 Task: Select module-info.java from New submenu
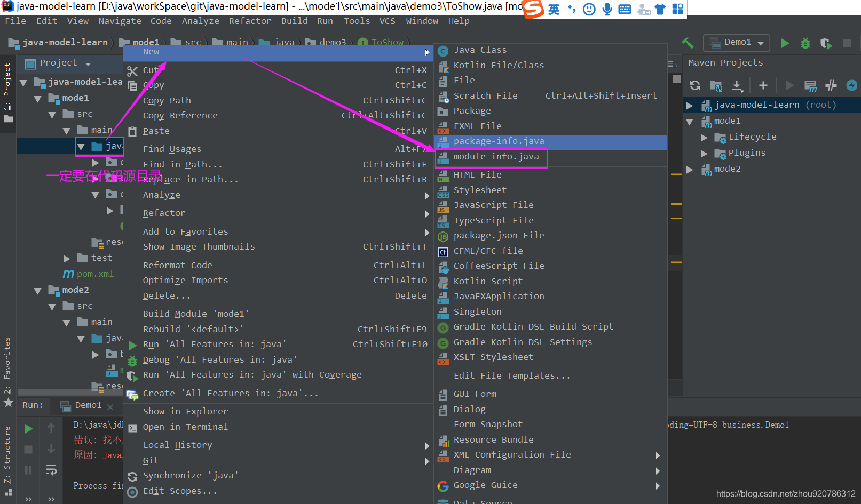550,157
